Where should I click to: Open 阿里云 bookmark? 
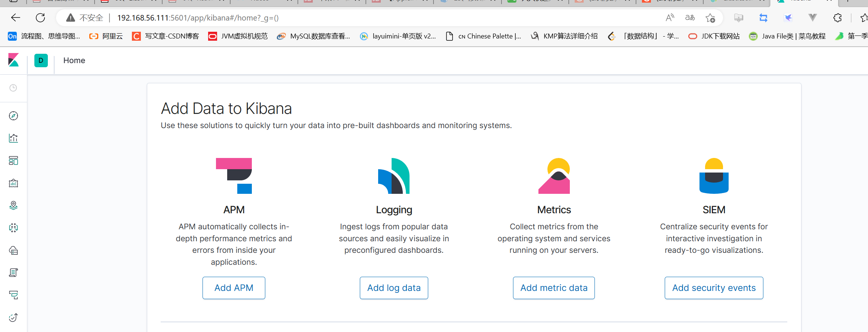106,36
